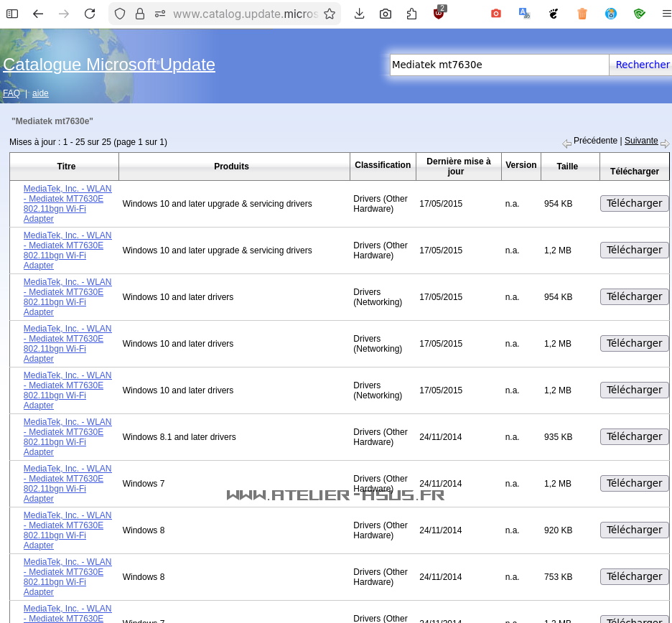Go back to the previous page

[x=38, y=14]
